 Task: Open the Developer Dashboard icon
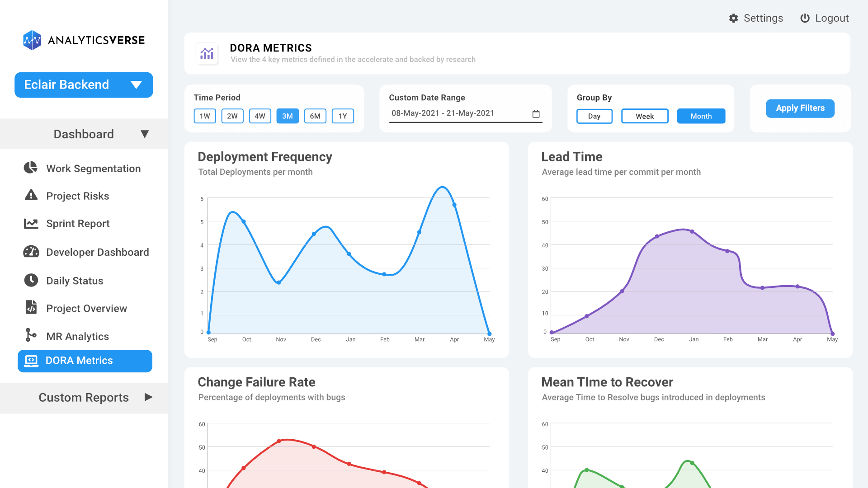pyautogui.click(x=30, y=252)
